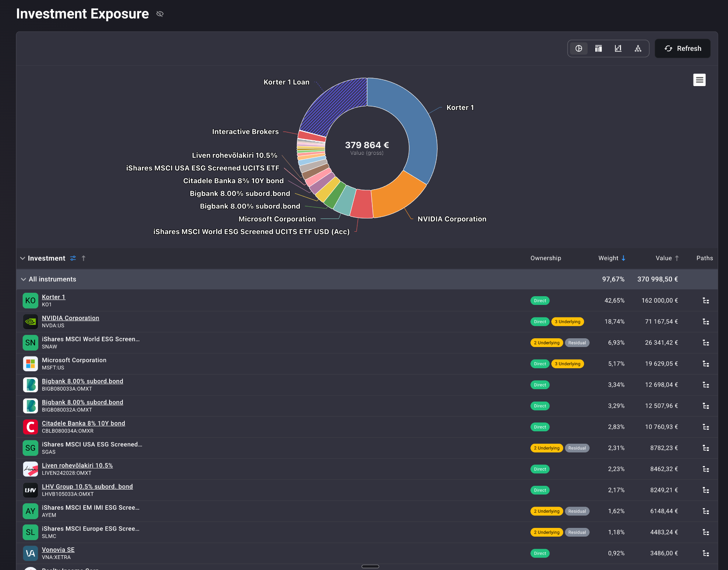This screenshot has height=570, width=728.
Task: Switch to hierarchy tree view
Action: (638, 49)
